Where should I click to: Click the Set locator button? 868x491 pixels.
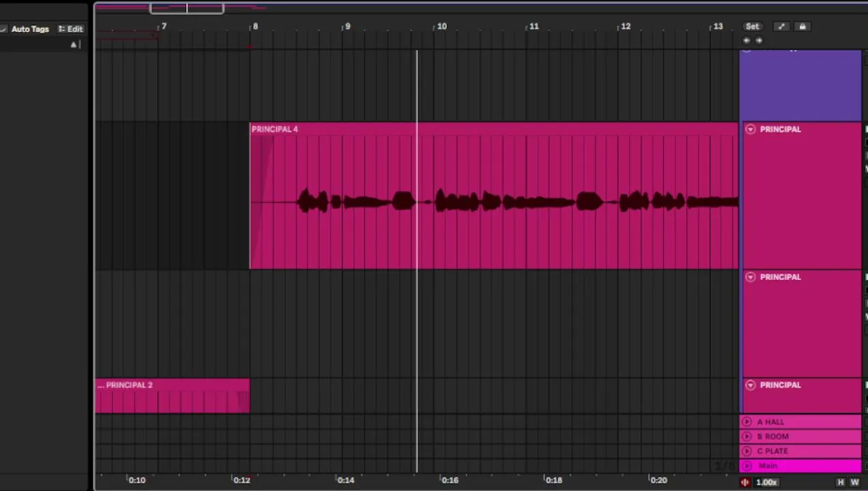click(x=752, y=27)
